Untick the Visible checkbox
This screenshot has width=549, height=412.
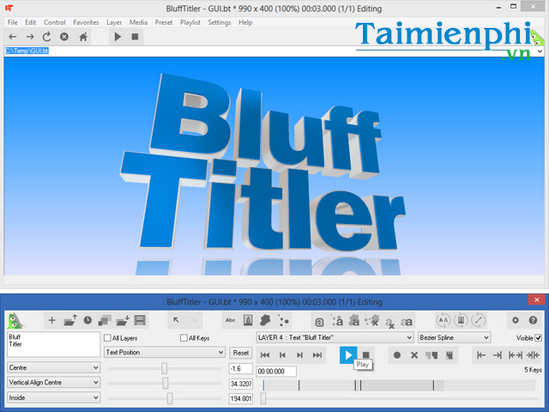[538, 338]
